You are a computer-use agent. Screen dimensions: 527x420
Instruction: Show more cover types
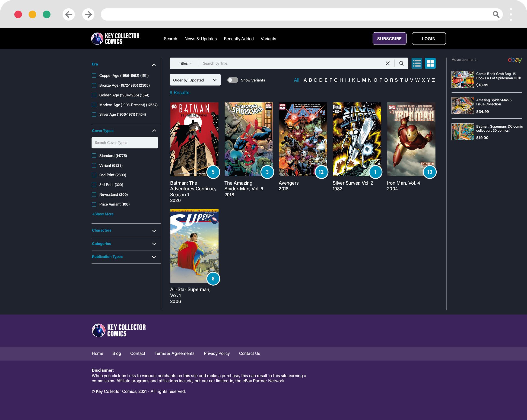coord(103,214)
